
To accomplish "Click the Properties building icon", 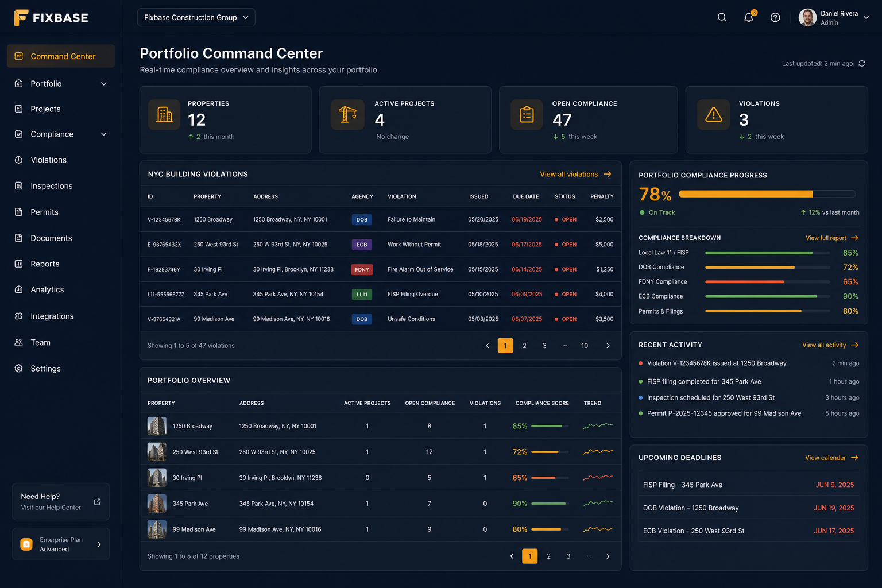I will click(164, 114).
